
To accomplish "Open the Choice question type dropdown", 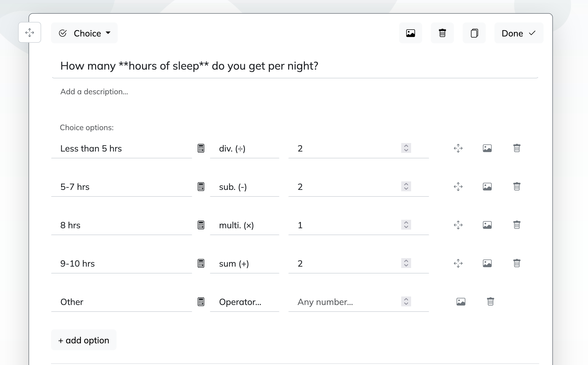I will pyautogui.click(x=84, y=33).
